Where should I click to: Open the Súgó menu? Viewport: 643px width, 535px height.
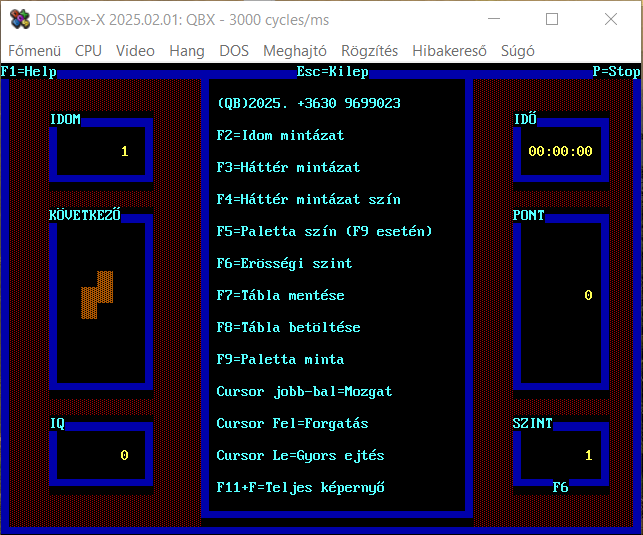[x=518, y=51]
